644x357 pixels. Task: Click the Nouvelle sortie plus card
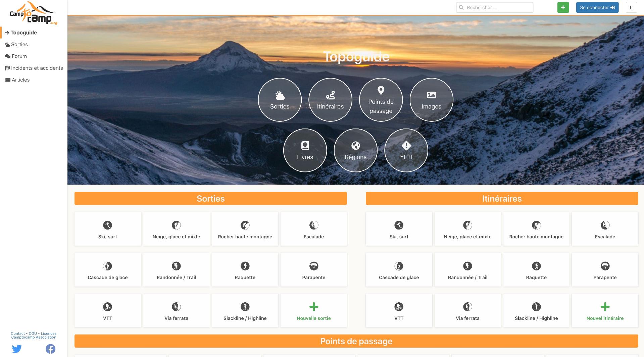tap(314, 311)
